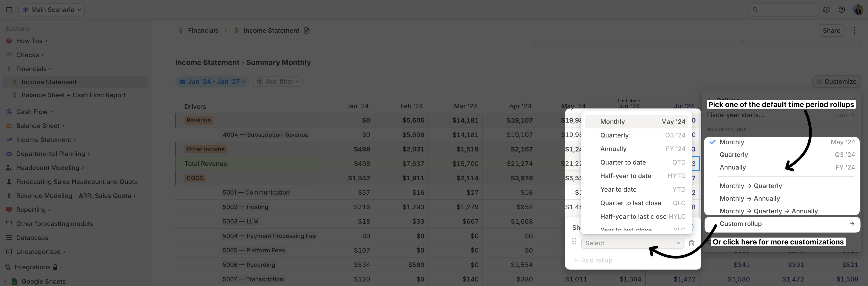Click the Balance Sheet scales icon

point(9,126)
